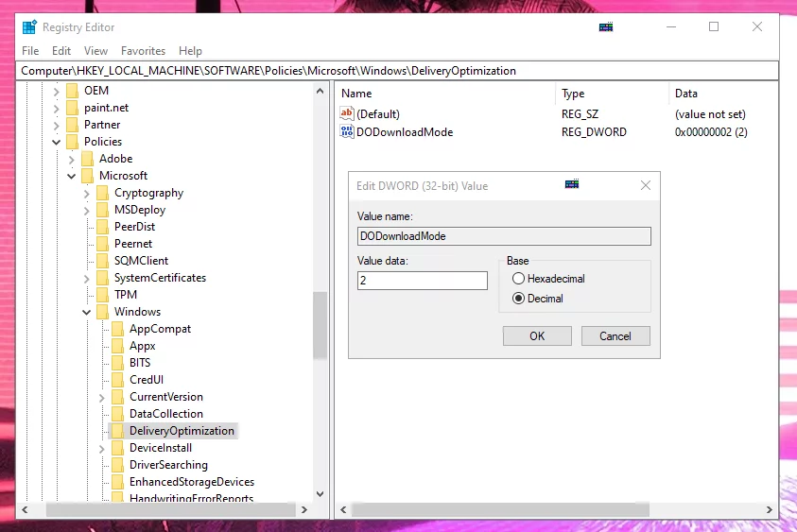Screen dimensions: 797x532
Task: Click the DeliveryOptimization folder icon
Action: (x=118, y=431)
